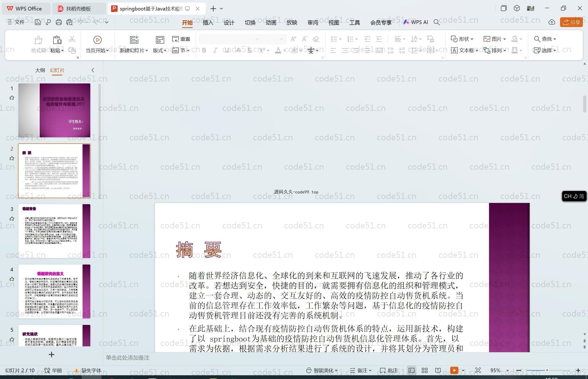Image resolution: width=588 pixels, height=379 pixels.
Task: Open the Transitions (切换) ribbon tab
Action: (250, 22)
